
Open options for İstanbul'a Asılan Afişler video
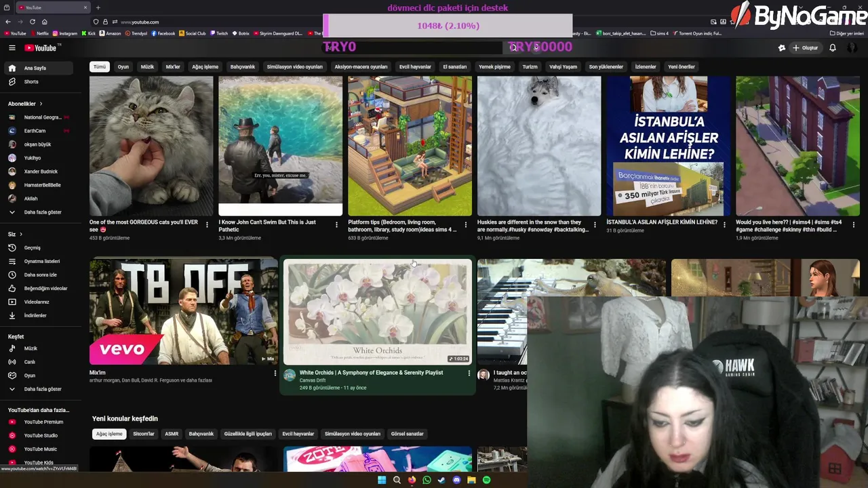pos(724,224)
